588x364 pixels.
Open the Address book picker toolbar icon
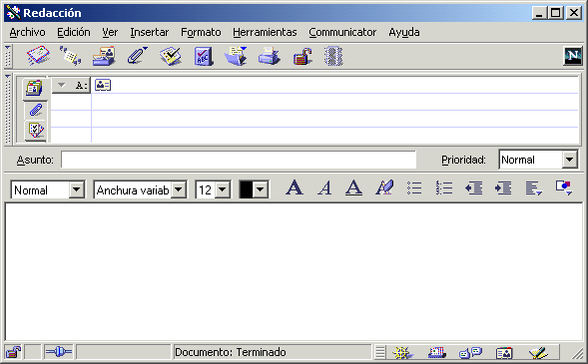(104, 56)
